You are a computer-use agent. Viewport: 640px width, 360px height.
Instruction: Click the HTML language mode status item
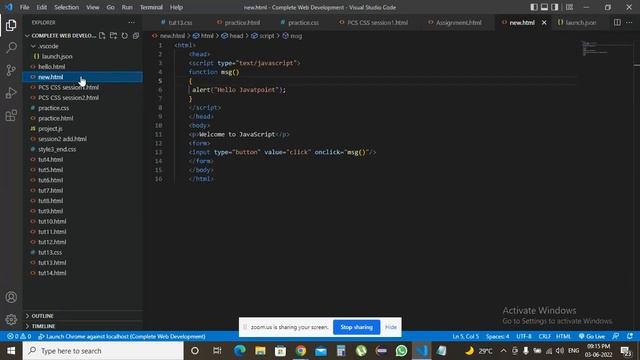pos(563,336)
